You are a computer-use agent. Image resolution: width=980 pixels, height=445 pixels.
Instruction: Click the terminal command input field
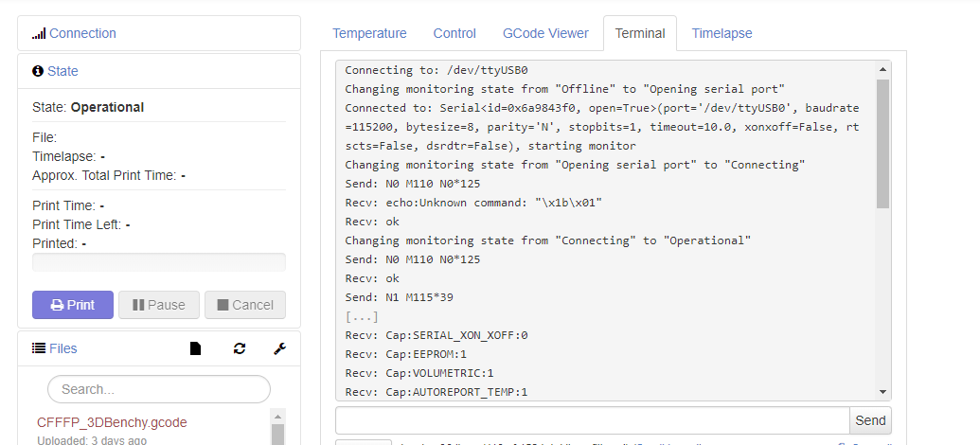coord(592,420)
